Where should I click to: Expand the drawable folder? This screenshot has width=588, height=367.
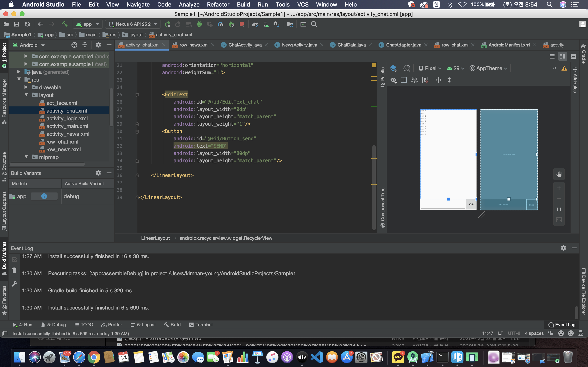click(26, 87)
